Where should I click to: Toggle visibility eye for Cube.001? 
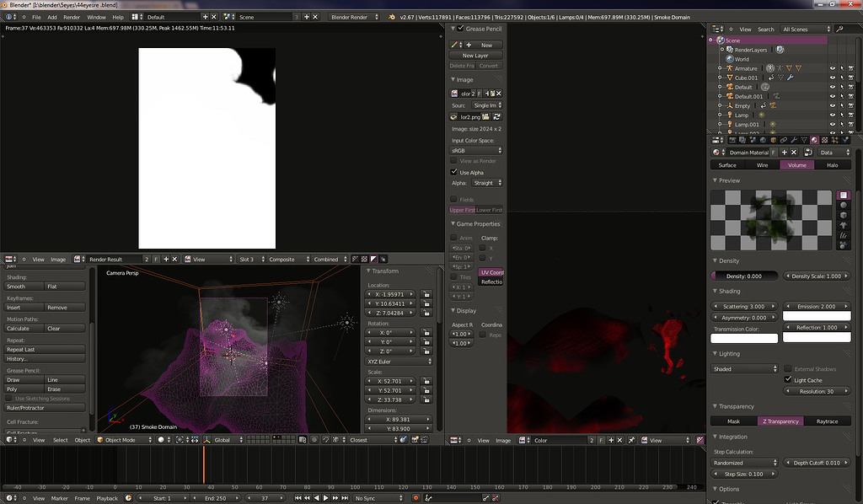[x=832, y=78]
